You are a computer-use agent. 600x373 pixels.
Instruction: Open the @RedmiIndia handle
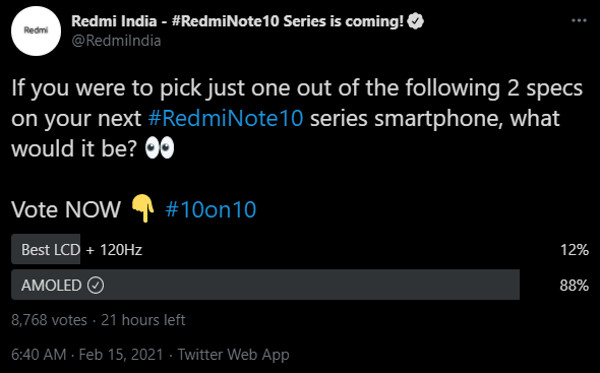tap(116, 41)
